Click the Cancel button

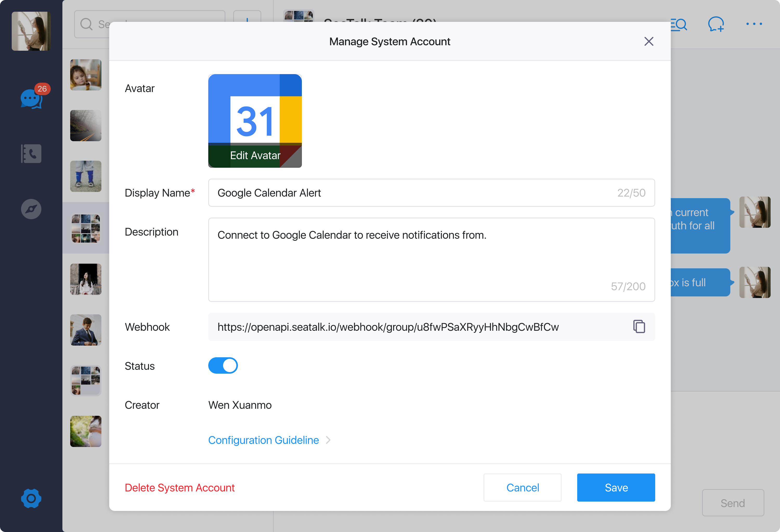(x=522, y=488)
